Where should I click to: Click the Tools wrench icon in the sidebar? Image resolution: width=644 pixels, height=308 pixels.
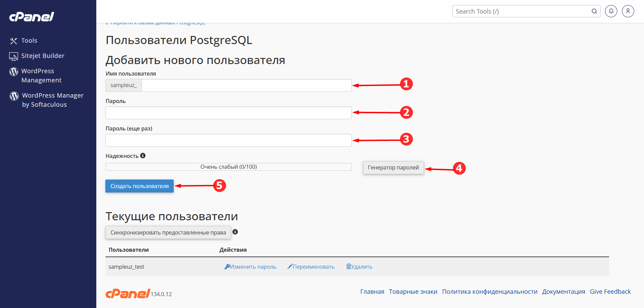[14, 41]
